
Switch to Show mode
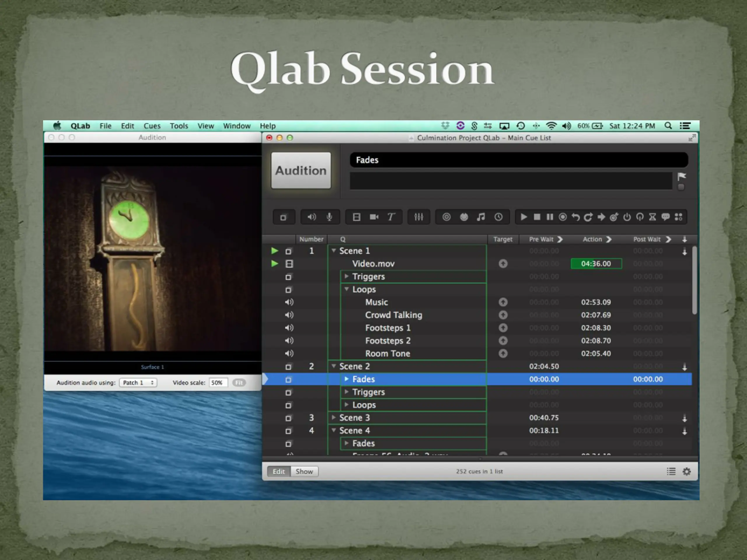tap(304, 472)
